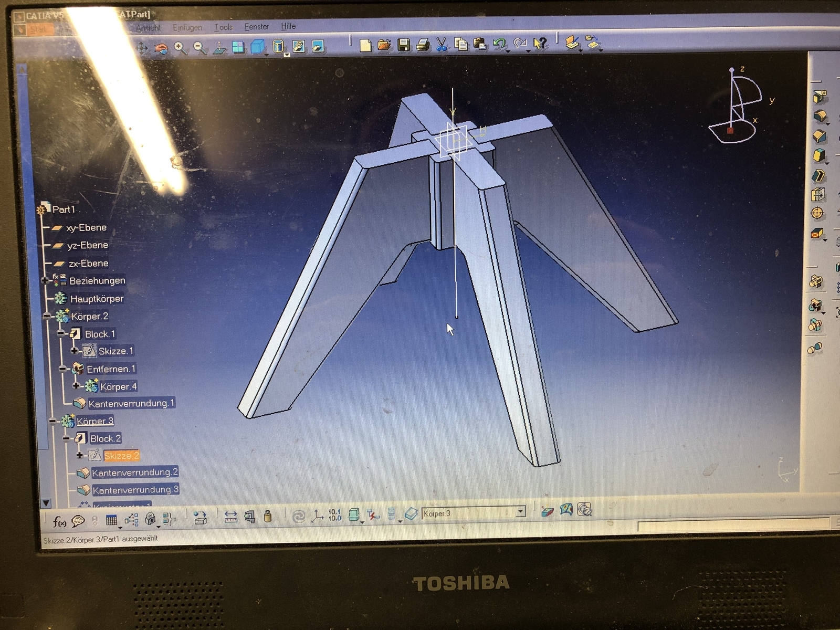
Task: Open the Formula f(x) tool
Action: pyautogui.click(x=59, y=521)
